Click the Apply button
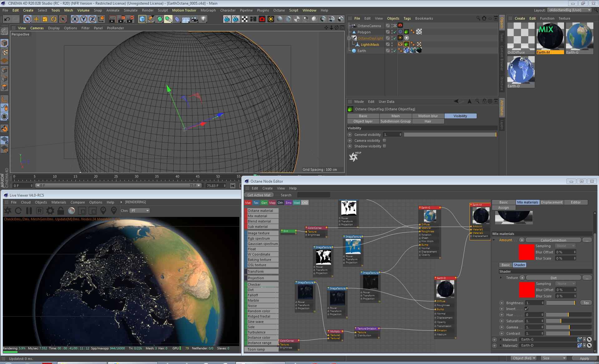599x364 pixels. (x=584, y=358)
